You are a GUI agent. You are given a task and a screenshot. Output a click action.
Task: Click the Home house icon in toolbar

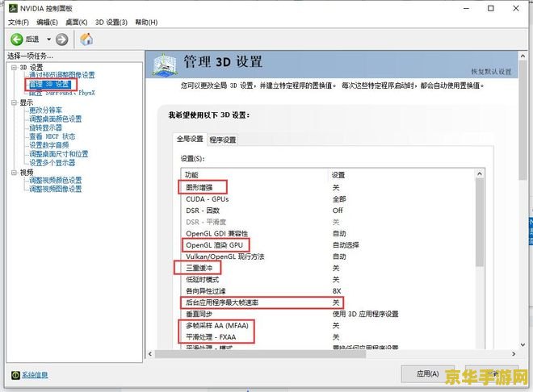86,39
